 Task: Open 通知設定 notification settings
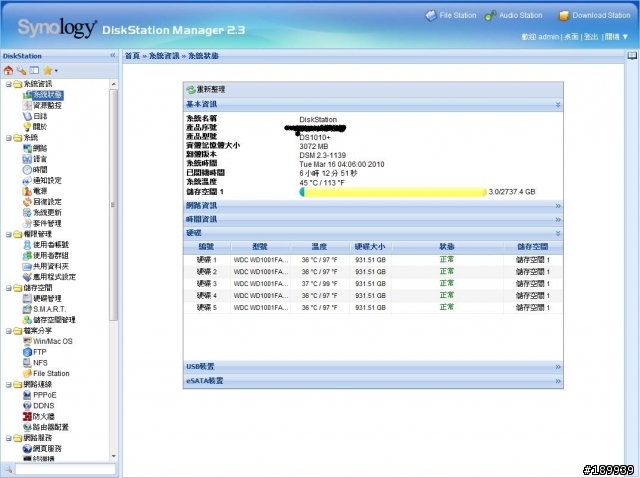tap(42, 180)
